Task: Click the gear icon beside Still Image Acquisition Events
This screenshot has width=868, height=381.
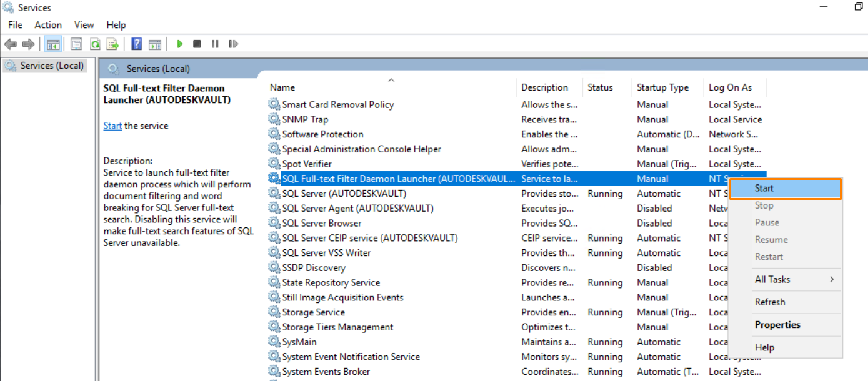Action: pos(274,297)
